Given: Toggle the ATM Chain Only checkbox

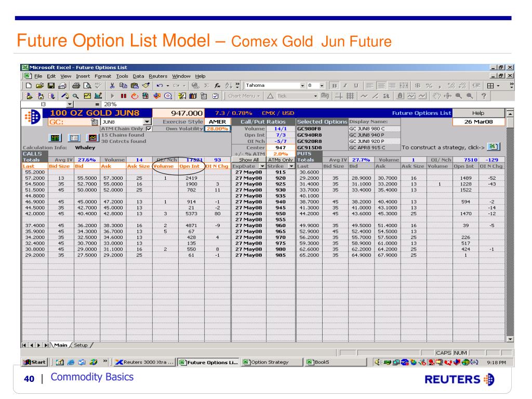Looking at the screenshot, I should [149, 129].
